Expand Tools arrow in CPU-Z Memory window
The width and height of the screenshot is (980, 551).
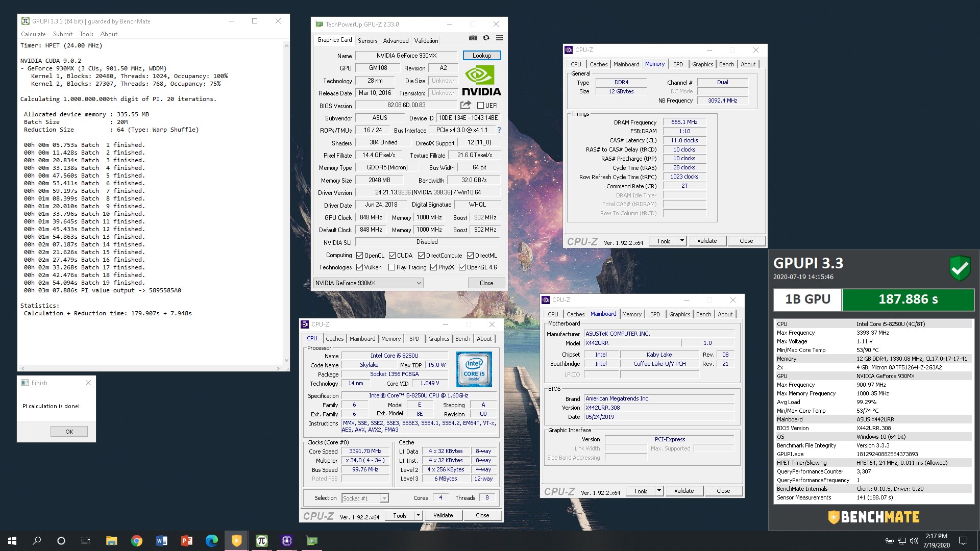(682, 241)
